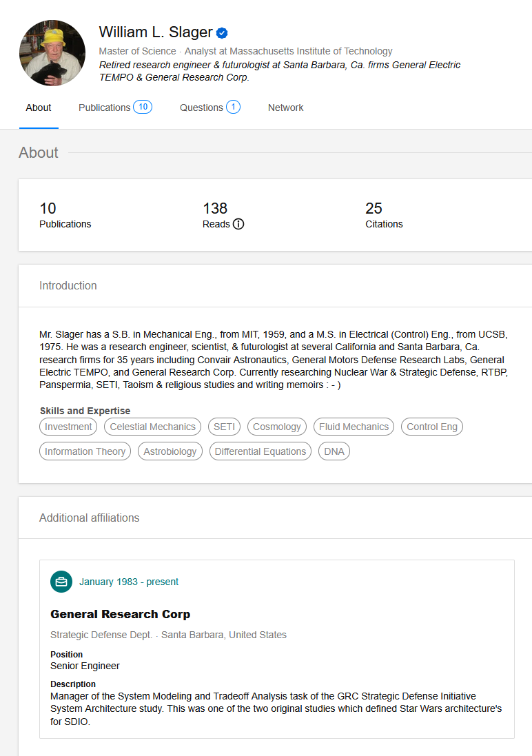
Task: Click the About section heading
Action: pyautogui.click(x=39, y=152)
